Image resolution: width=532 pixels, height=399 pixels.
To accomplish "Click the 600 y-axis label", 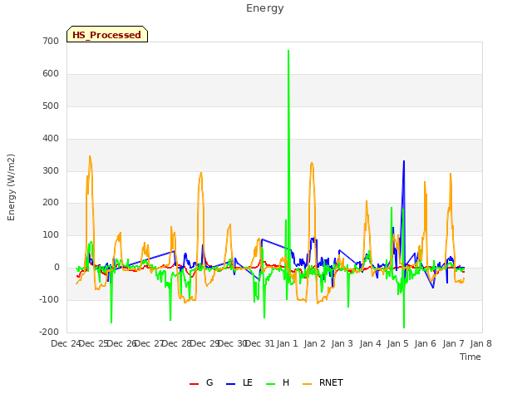I will [51, 74].
